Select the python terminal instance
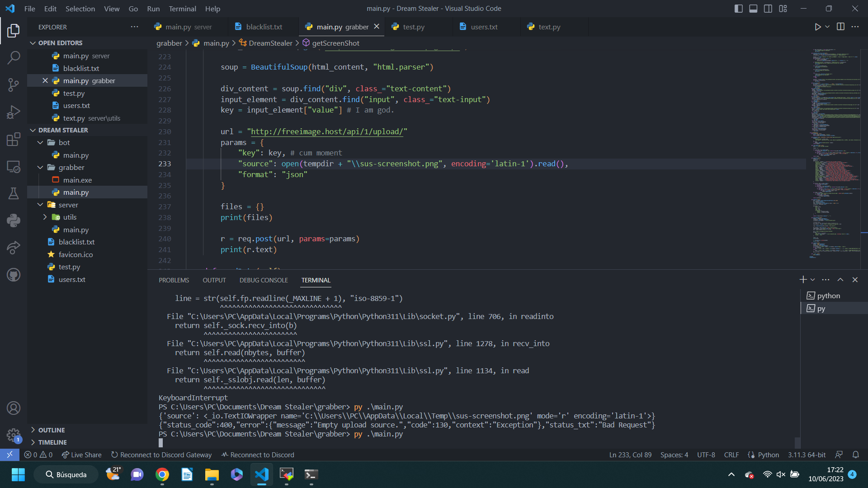 (x=834, y=296)
